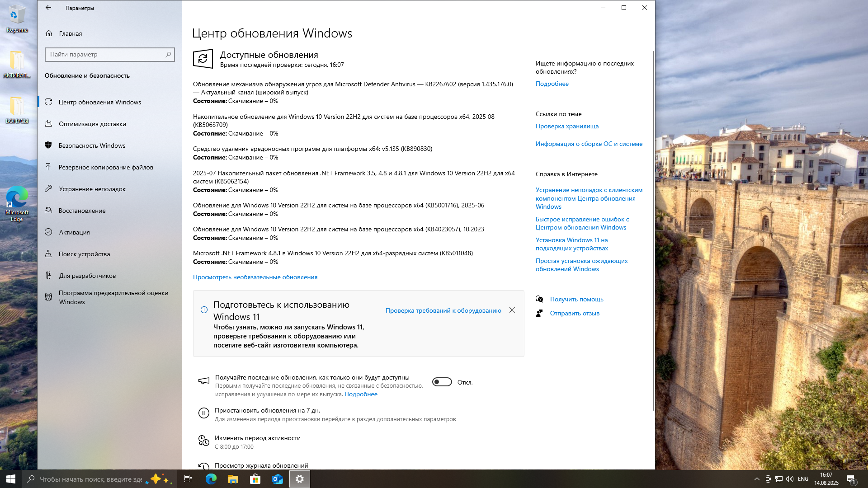The image size is (868, 488).
Task: Click Установка Windows 11 на подходящих устройствах
Action: coord(572,244)
